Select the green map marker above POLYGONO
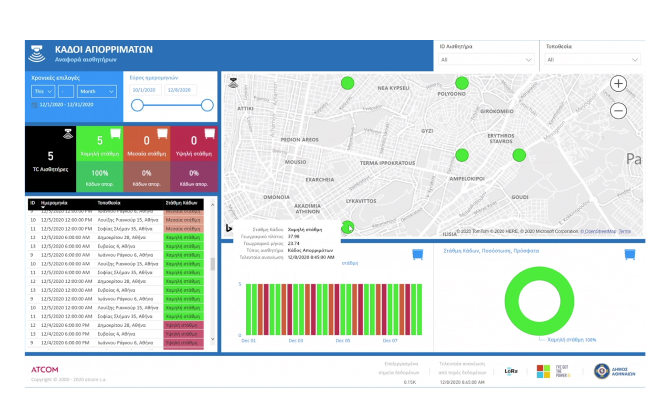Screen dimensions: 671x420 click(462, 83)
